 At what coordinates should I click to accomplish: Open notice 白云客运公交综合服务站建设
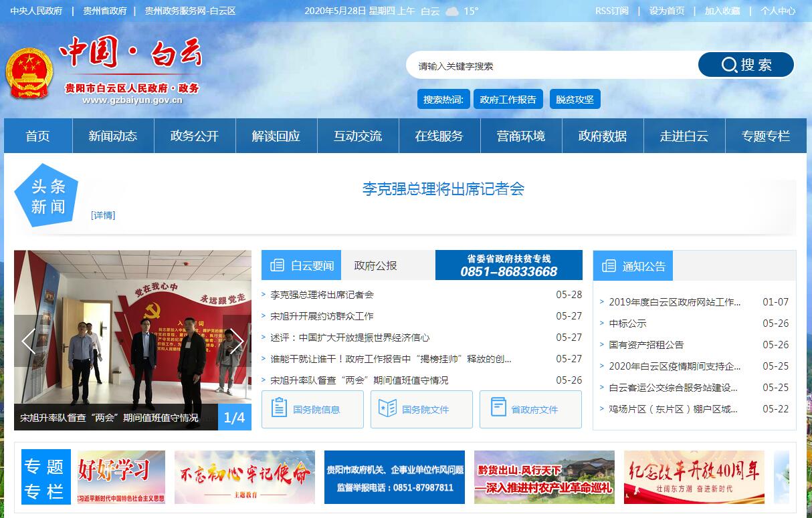[x=673, y=388]
